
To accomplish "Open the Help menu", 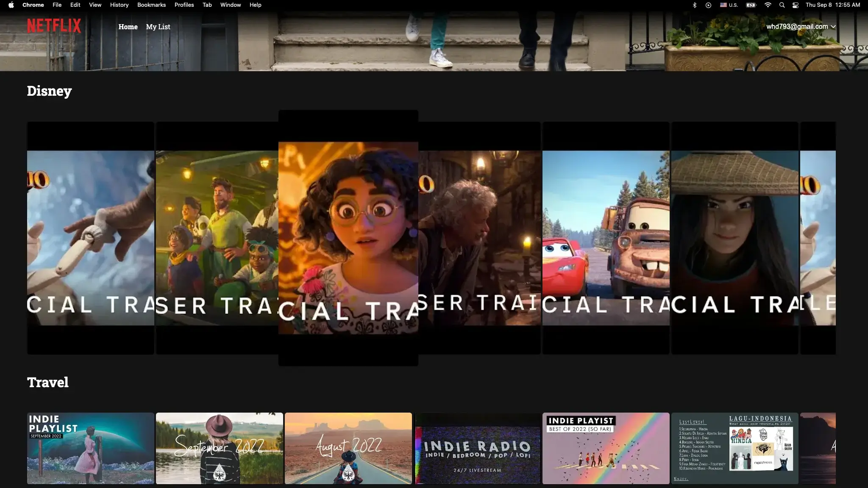I will [x=255, y=5].
